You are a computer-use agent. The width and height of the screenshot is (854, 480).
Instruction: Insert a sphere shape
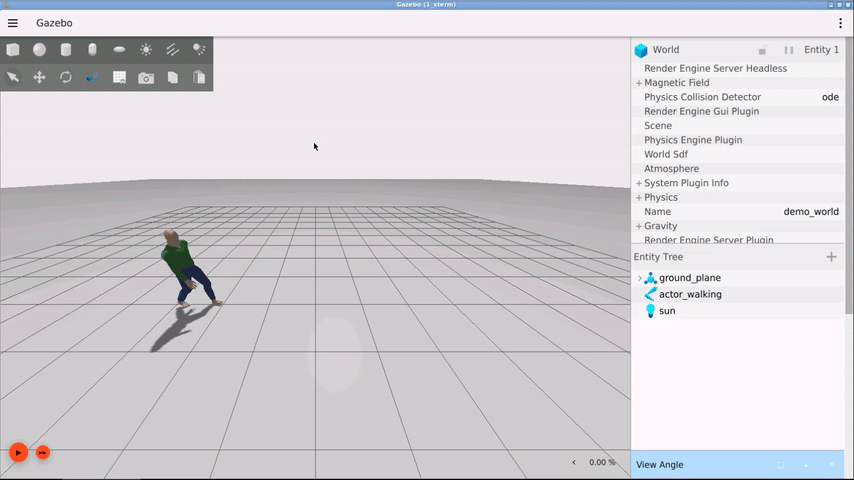pyautogui.click(x=39, y=50)
